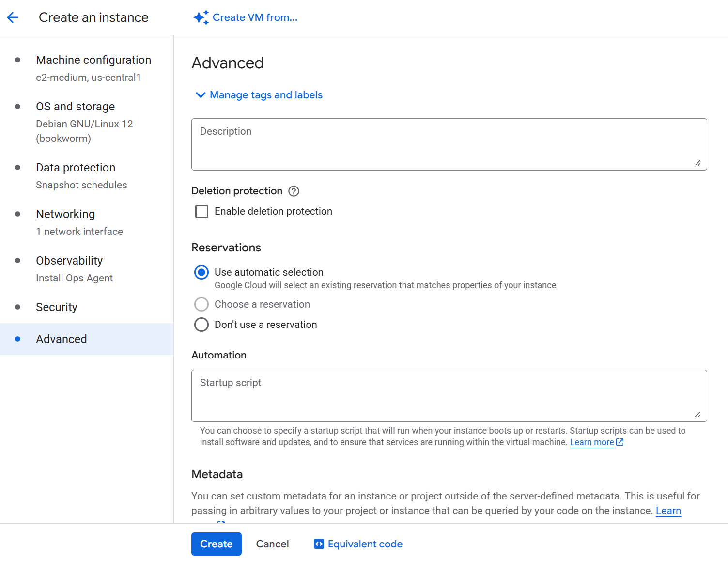The height and width of the screenshot is (561, 728).
Task: Click the back arrow to exit instance creation
Action: point(13,17)
